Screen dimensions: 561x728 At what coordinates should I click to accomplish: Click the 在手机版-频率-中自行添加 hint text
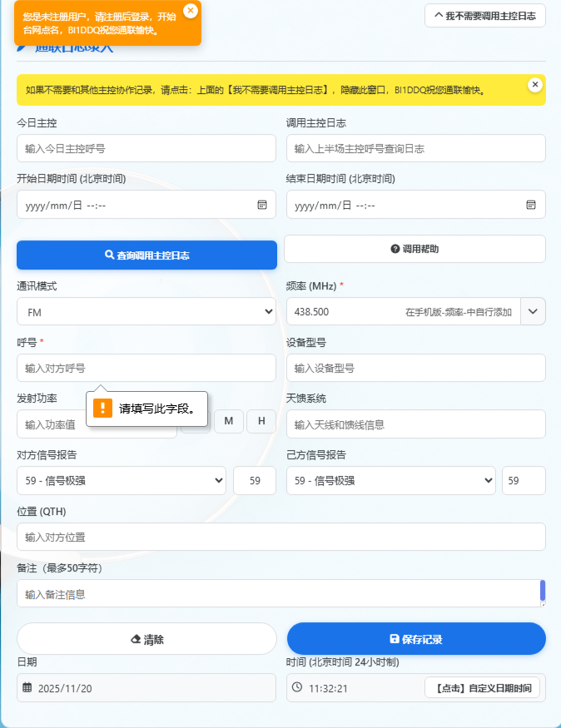click(x=459, y=312)
